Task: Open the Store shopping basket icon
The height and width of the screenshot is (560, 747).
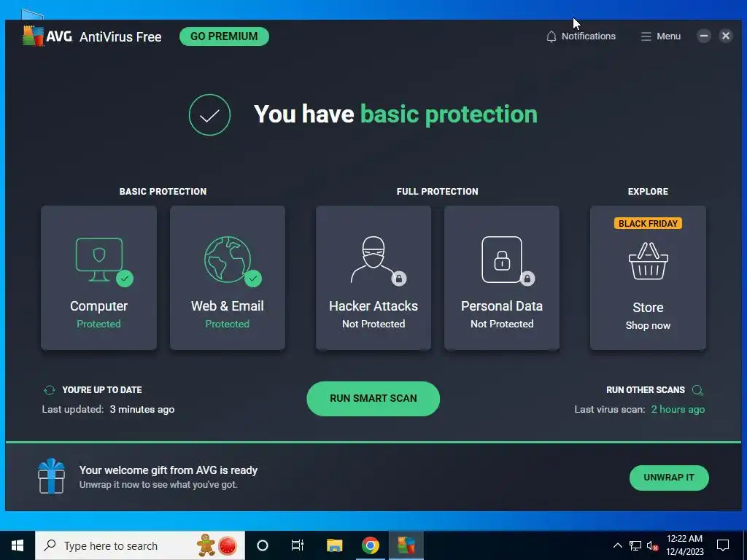Action: (x=648, y=262)
